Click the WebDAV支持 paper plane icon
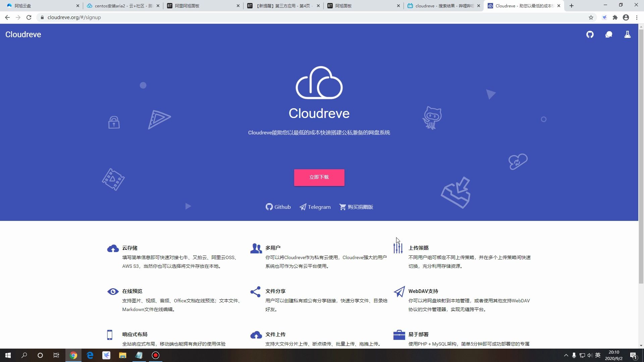The width and height of the screenshot is (644, 362). click(x=399, y=292)
